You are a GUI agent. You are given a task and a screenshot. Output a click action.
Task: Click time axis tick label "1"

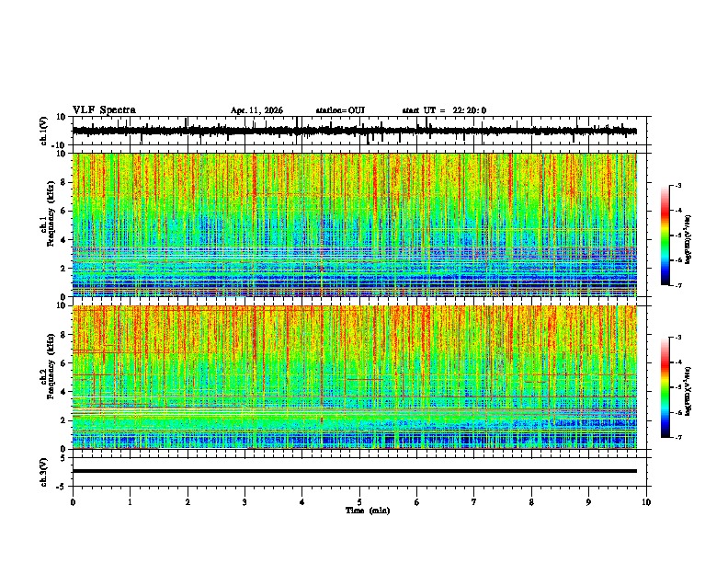[130, 502]
